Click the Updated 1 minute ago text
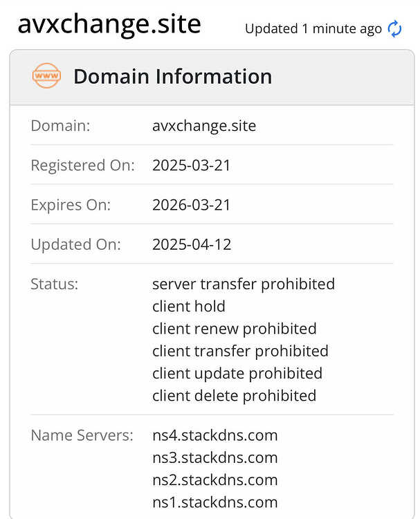This screenshot has width=420, height=519. tap(313, 29)
